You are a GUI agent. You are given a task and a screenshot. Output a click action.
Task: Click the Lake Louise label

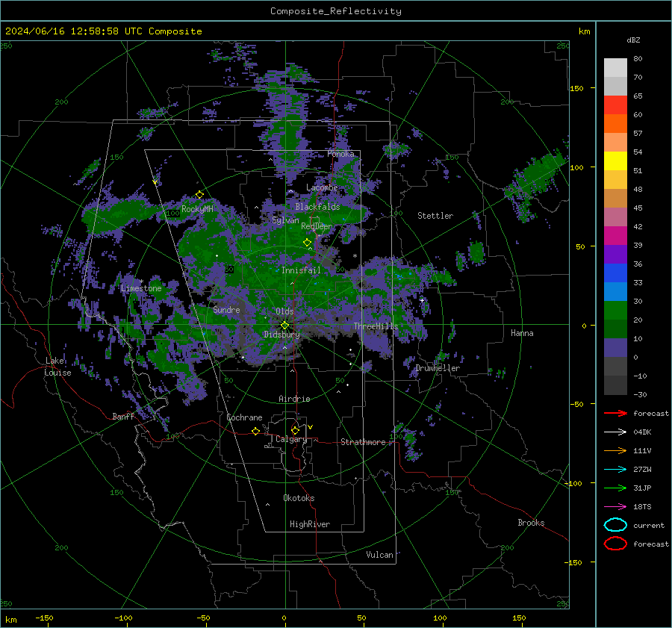click(x=57, y=367)
